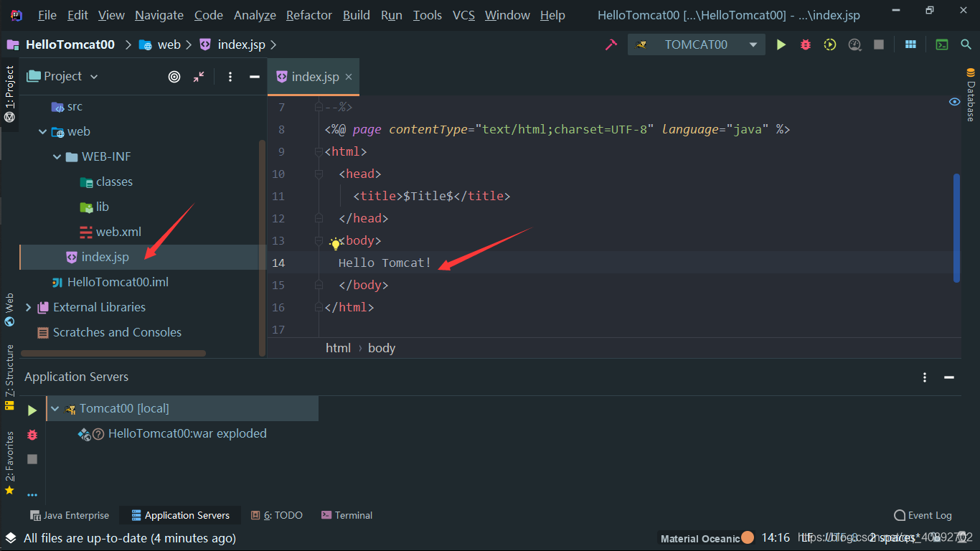Open the 6: TODO tool window
Viewport: 980px width, 551px height.
tap(277, 515)
